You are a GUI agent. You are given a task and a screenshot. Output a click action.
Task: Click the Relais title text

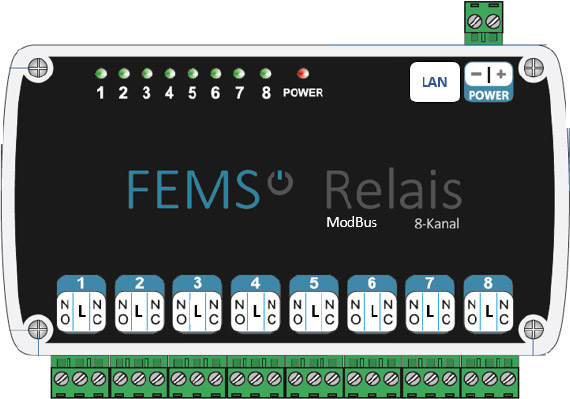(x=394, y=189)
